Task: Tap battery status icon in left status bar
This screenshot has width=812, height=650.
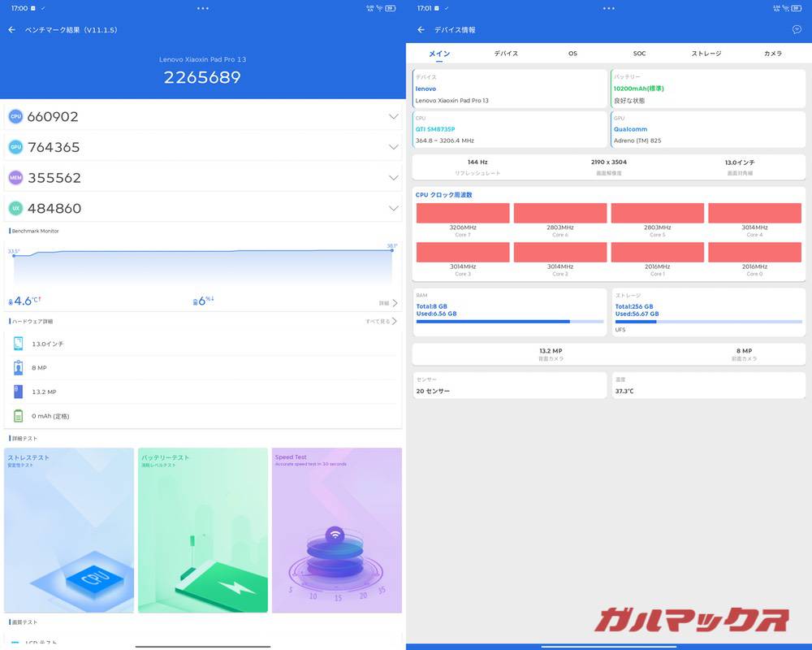Action: click(391, 8)
